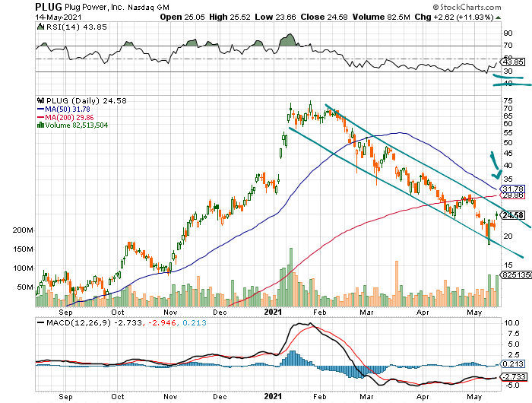Click the red -2.946 MACD signal value
This screenshot has height=403, width=532.
click(163, 323)
